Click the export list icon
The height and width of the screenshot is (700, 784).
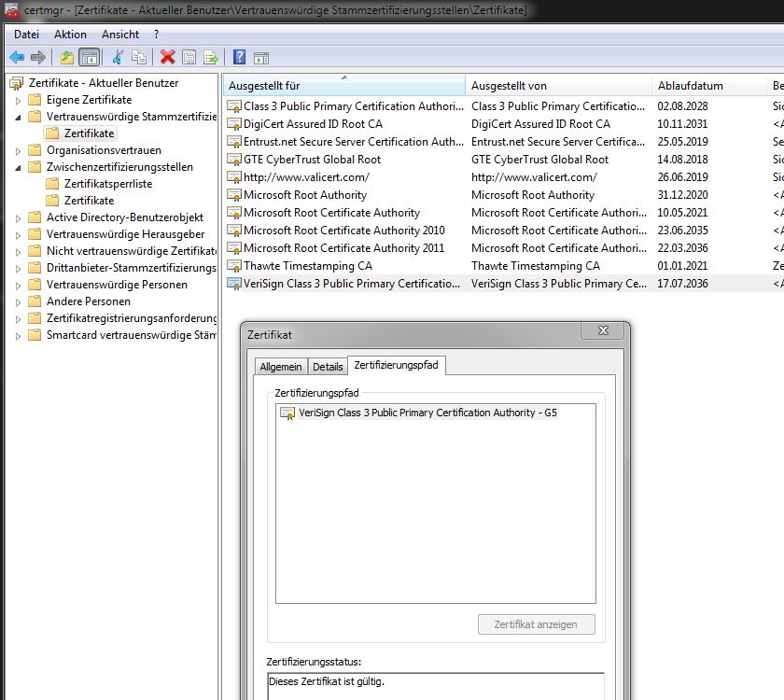click(211, 58)
